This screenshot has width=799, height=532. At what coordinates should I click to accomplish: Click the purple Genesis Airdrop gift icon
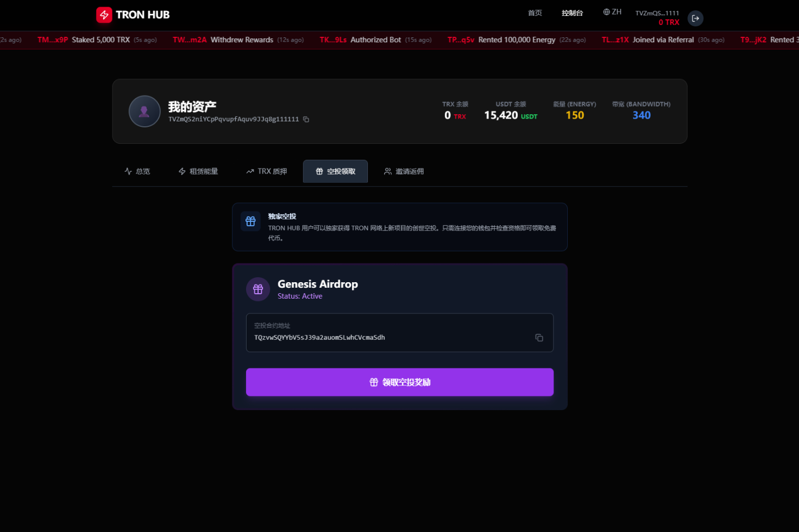pos(258,289)
